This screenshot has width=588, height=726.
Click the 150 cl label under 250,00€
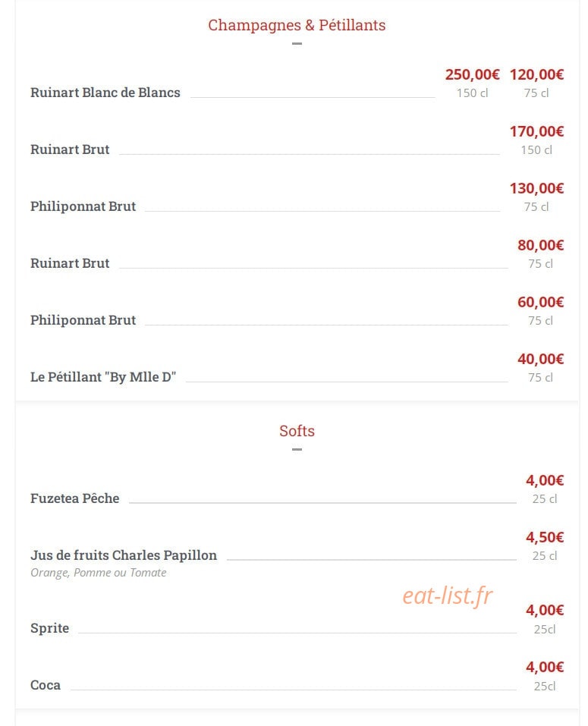[x=472, y=93]
